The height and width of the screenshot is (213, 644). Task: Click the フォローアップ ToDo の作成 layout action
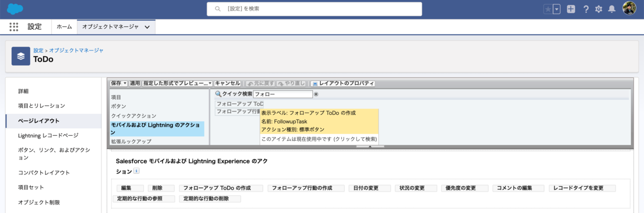click(221, 188)
